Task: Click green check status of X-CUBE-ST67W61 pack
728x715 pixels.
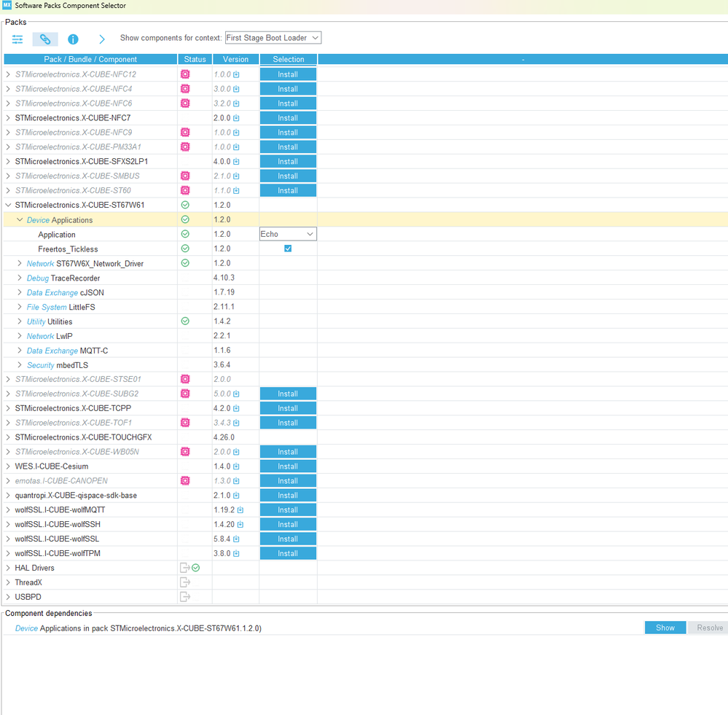Action: (x=185, y=205)
